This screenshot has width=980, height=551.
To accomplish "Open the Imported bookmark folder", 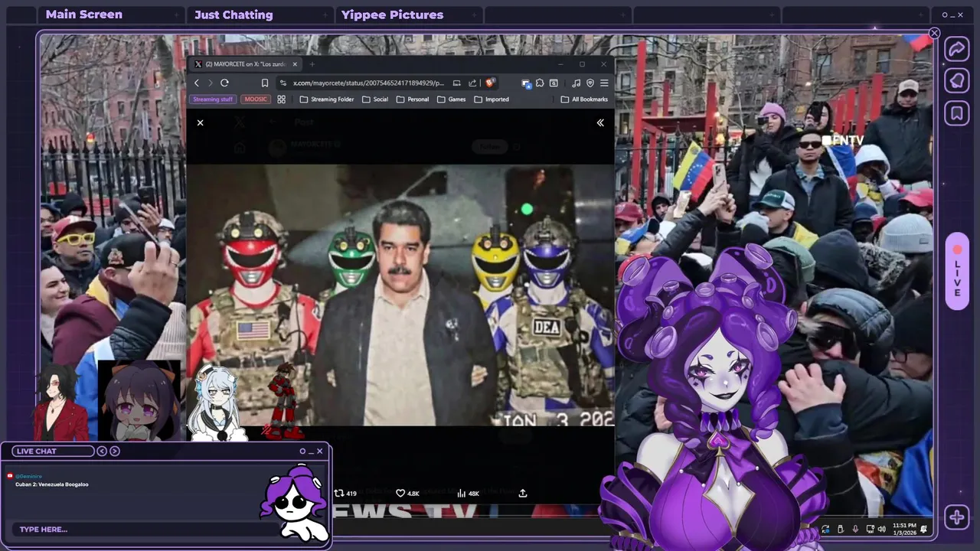I will (492, 99).
